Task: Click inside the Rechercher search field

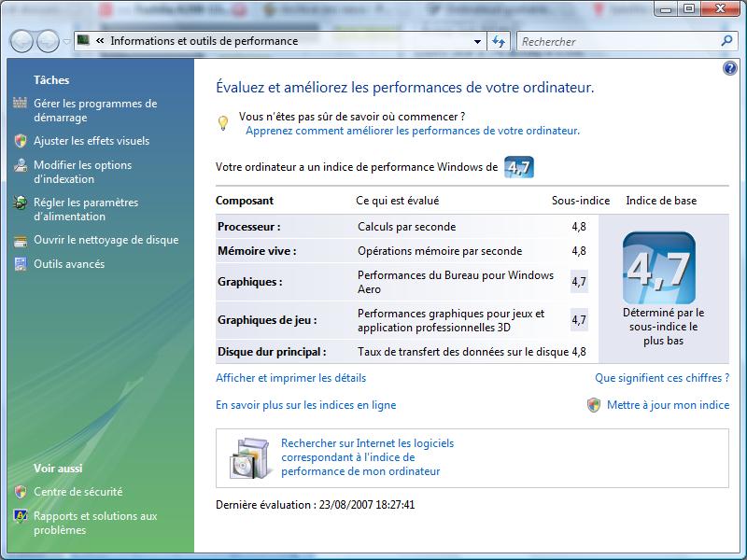Action: 616,41
